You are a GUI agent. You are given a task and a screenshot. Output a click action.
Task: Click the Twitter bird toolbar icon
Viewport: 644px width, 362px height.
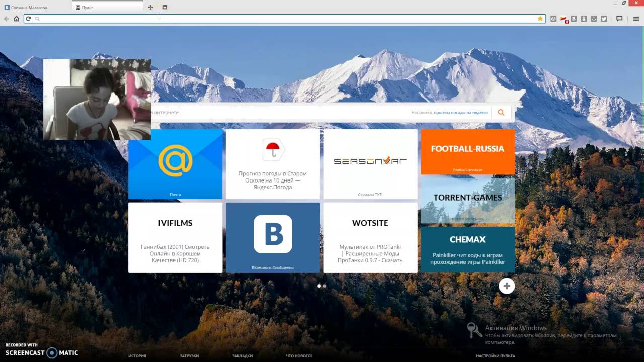(604, 19)
